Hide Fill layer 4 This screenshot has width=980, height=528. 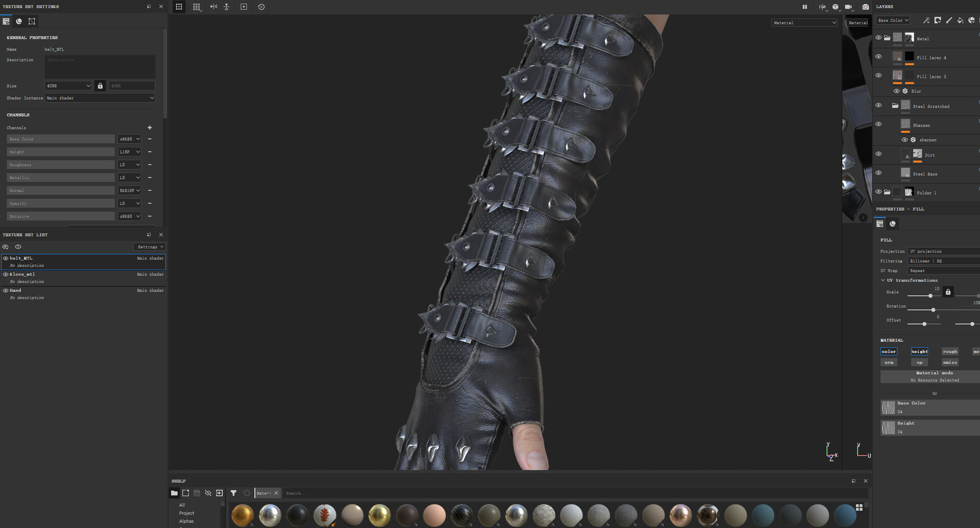click(878, 57)
